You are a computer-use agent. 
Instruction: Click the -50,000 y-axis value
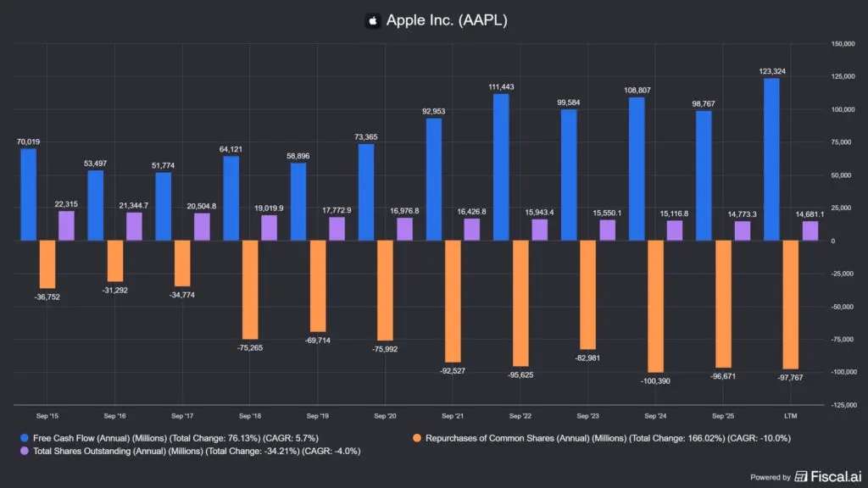click(x=842, y=307)
